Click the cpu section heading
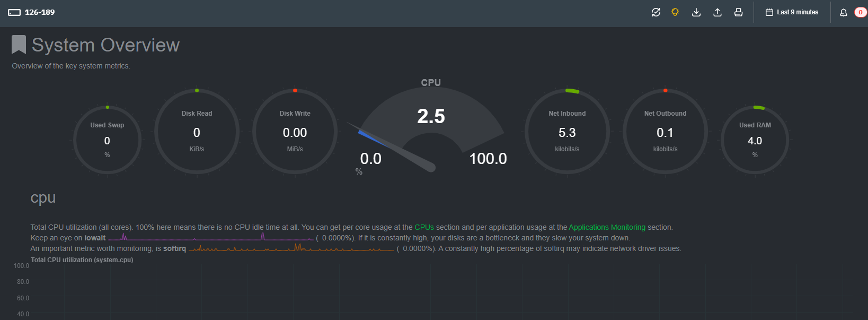 click(43, 197)
